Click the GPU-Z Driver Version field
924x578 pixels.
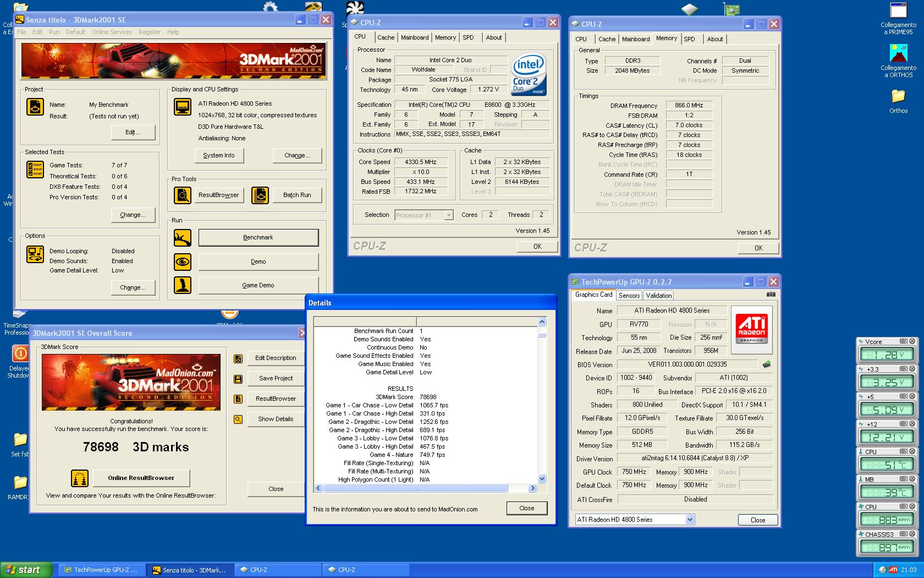click(695, 458)
